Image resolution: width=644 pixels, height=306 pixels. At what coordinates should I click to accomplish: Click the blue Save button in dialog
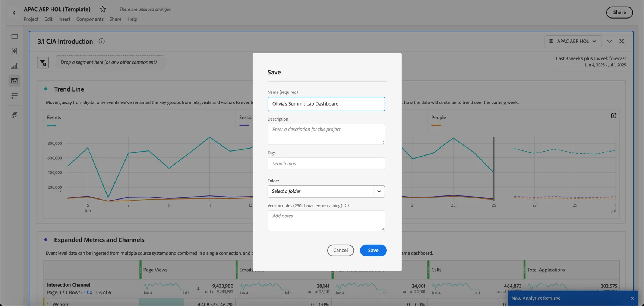pos(373,251)
